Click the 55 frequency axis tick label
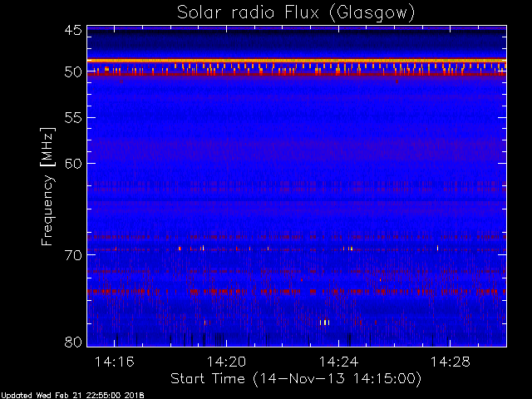Viewport: 532px width, 399px height. (73, 118)
